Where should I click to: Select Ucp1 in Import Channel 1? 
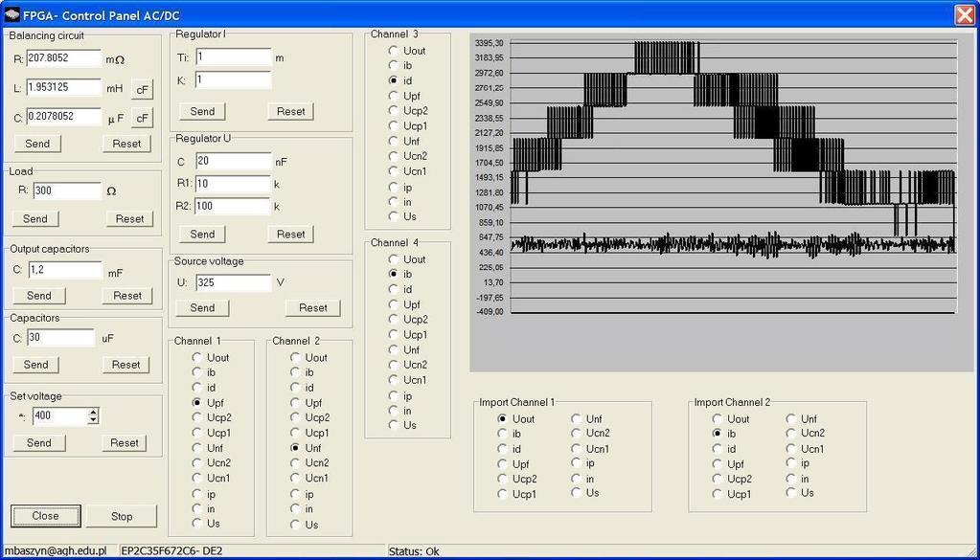[x=516, y=494]
